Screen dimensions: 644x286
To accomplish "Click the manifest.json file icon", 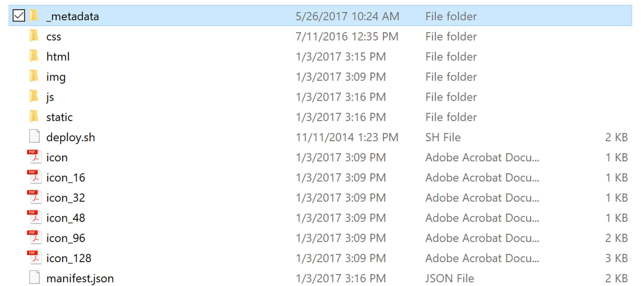I will point(34,278).
